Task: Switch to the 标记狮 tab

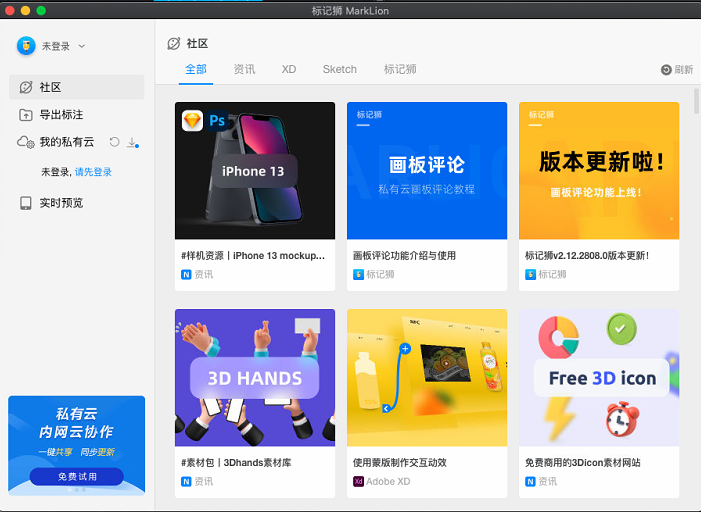Action: tap(400, 69)
